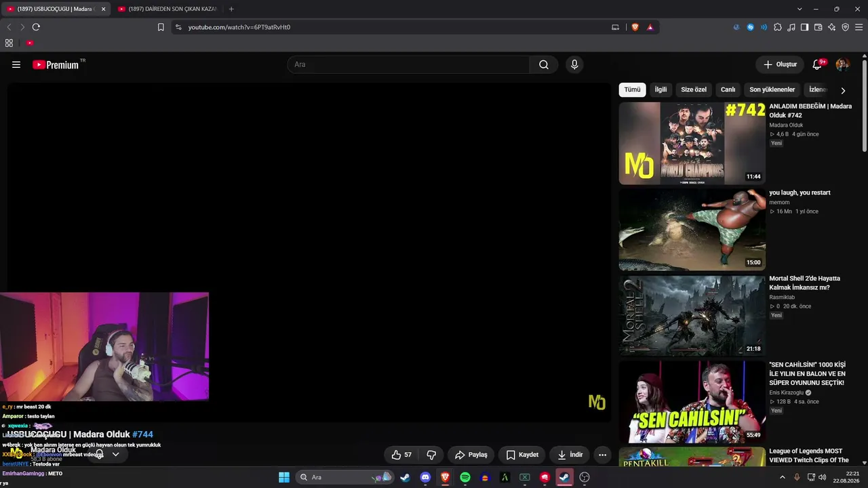
Task: Start voice search with the microphone
Action: point(574,64)
